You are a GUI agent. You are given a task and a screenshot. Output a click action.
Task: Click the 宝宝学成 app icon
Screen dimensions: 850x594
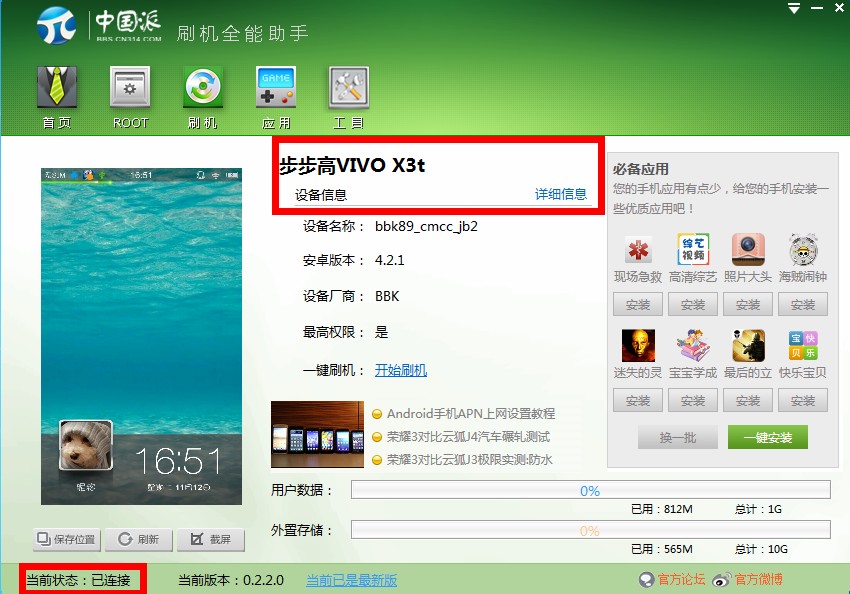(693, 346)
